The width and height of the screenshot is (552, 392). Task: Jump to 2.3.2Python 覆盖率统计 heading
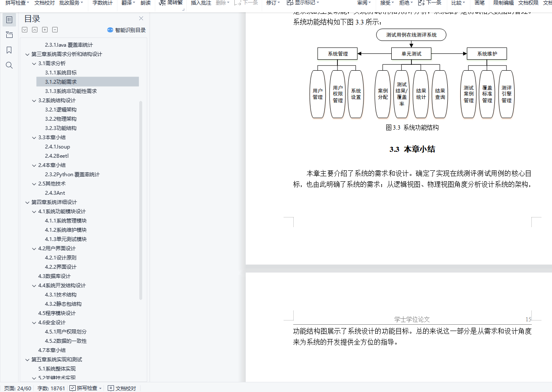[x=72, y=175]
